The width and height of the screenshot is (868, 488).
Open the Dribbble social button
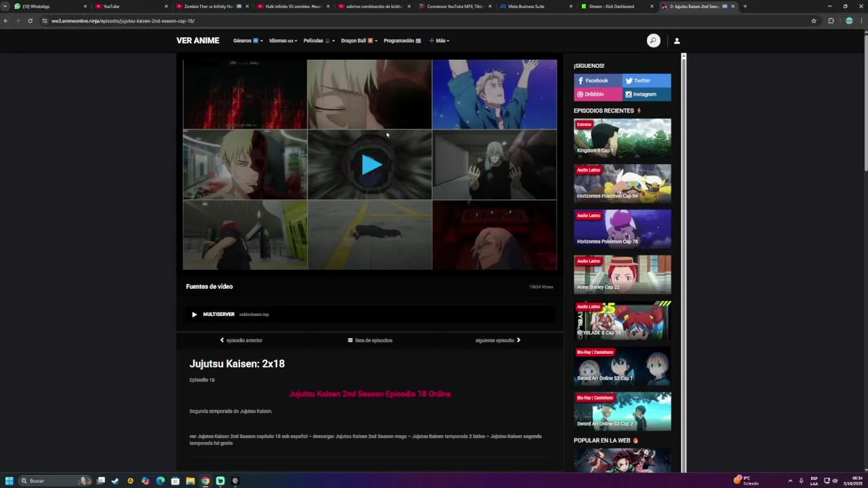coord(598,94)
